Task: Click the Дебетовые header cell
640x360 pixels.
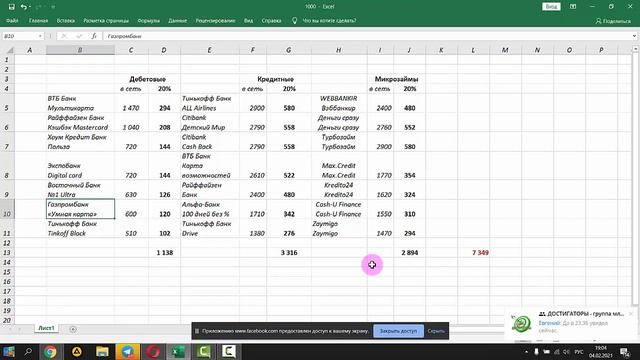Action: tap(147, 79)
